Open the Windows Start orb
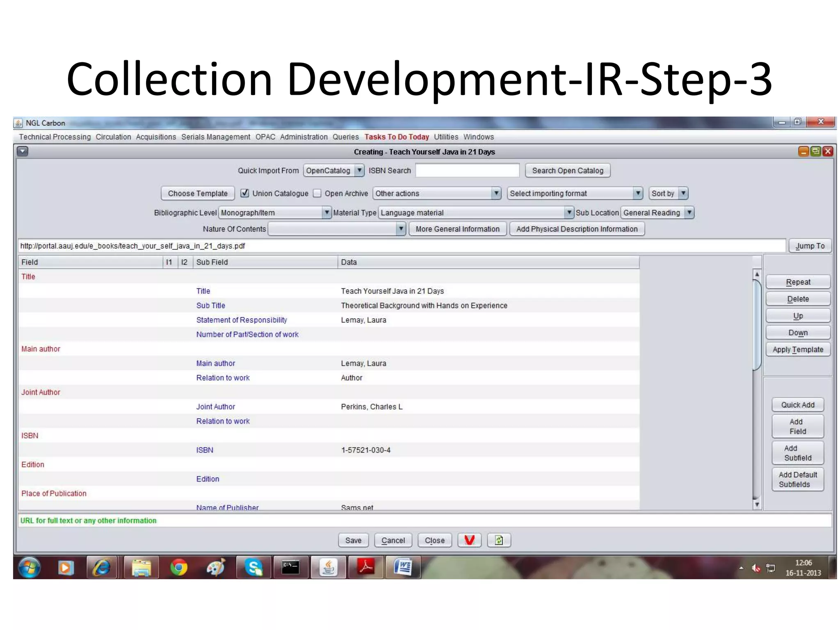Viewport: 840px width, 630px height. tap(30, 568)
